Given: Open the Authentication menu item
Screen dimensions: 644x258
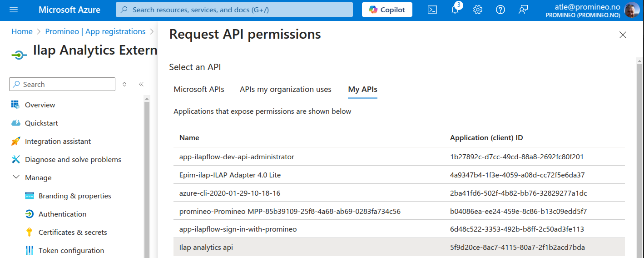Looking at the screenshot, I should [62, 214].
